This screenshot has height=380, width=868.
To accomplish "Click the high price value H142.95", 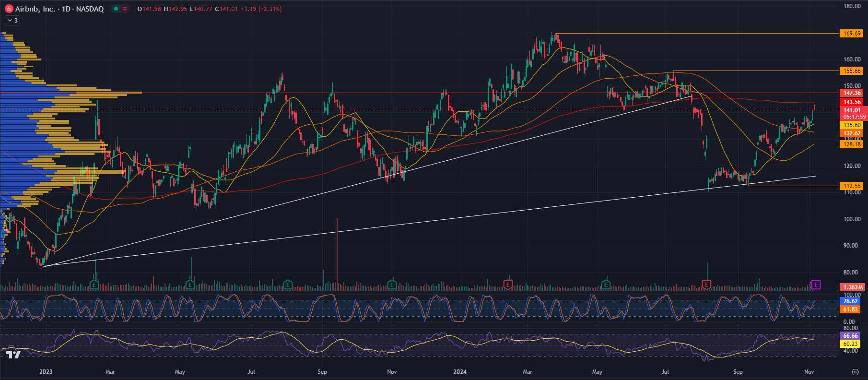I will tap(176, 9).
